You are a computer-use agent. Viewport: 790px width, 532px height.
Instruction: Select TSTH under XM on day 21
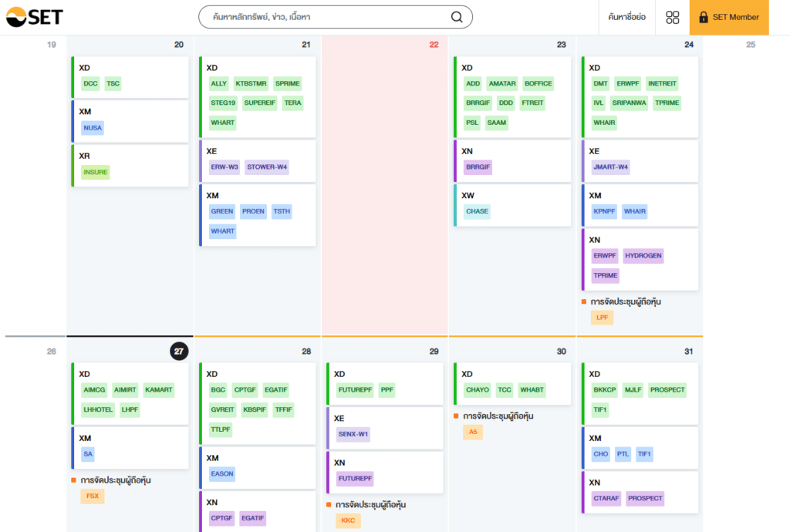click(x=282, y=211)
